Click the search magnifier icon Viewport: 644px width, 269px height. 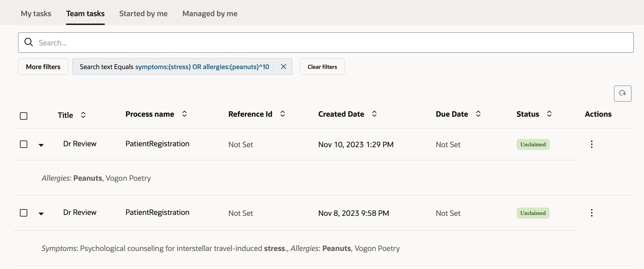pos(28,42)
